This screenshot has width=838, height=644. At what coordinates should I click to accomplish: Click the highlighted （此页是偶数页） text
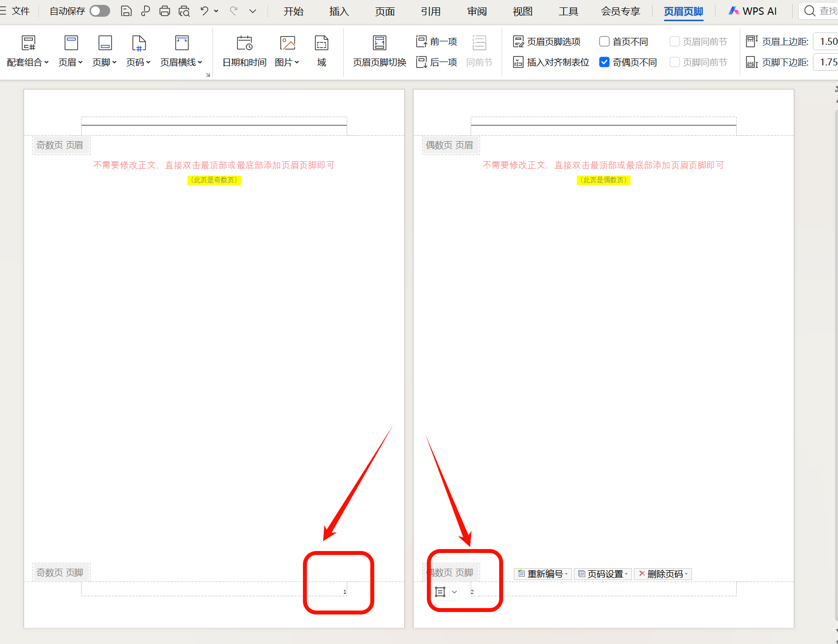pyautogui.click(x=603, y=180)
